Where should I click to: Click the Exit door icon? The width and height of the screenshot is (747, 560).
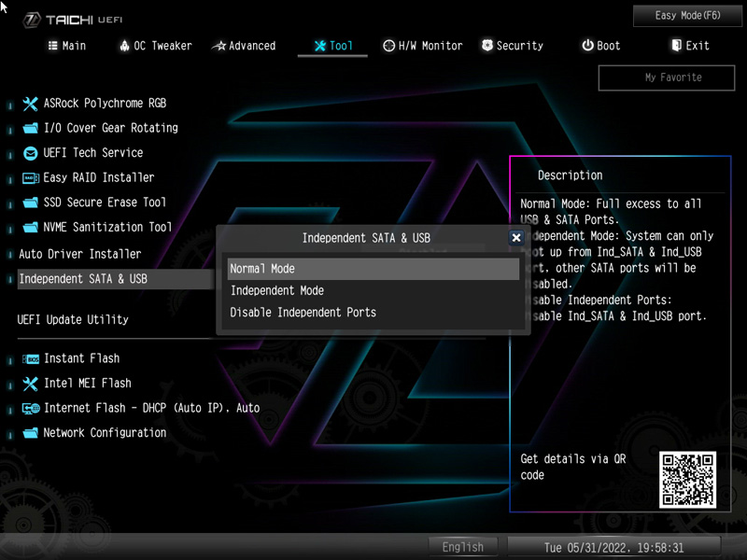(x=676, y=45)
